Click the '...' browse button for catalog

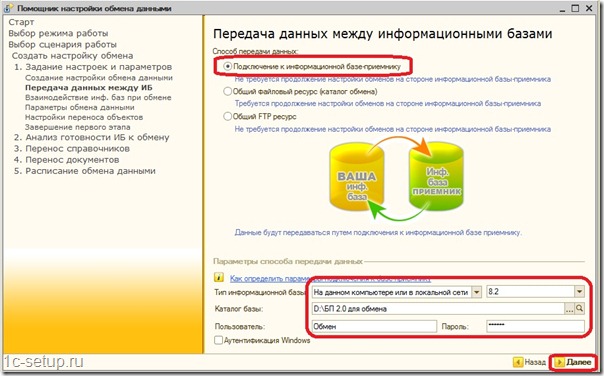click(x=569, y=309)
